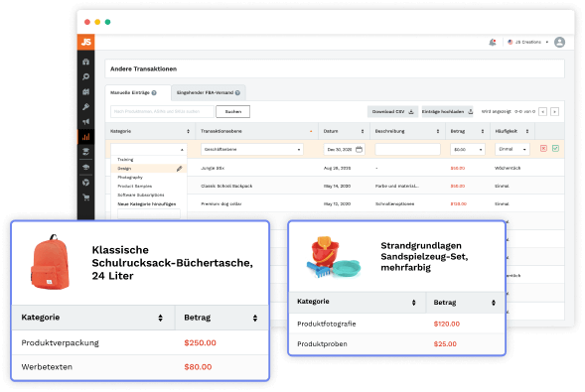Click the new category name input

pos(149,214)
